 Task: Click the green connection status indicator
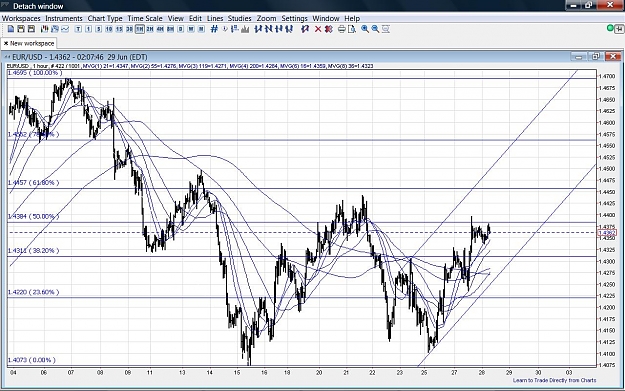pyautogui.click(x=610, y=28)
